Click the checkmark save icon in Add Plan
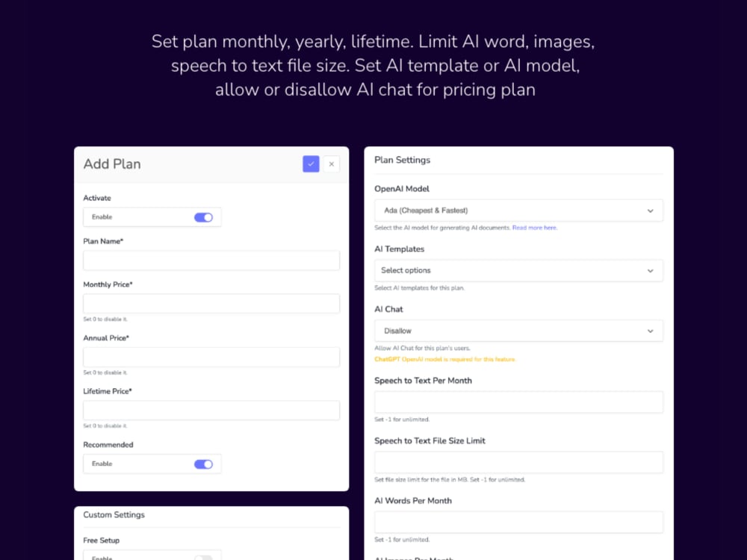This screenshot has width=747, height=560. [311, 164]
